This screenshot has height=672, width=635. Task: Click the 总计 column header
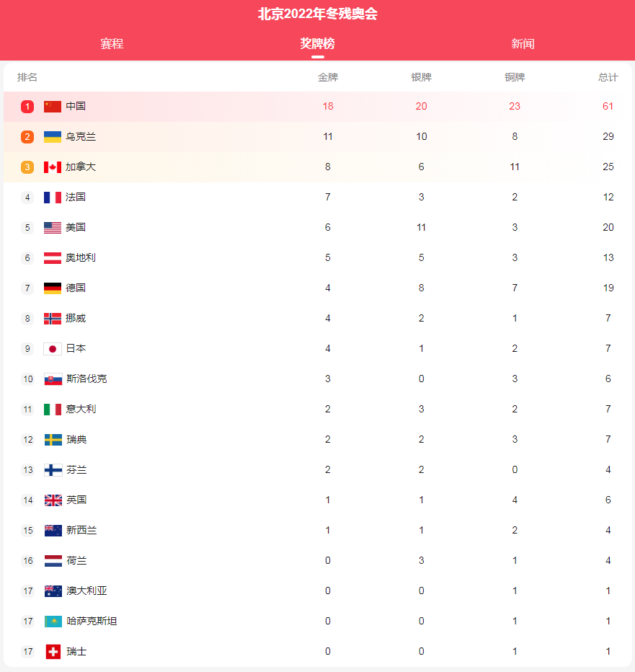608,78
